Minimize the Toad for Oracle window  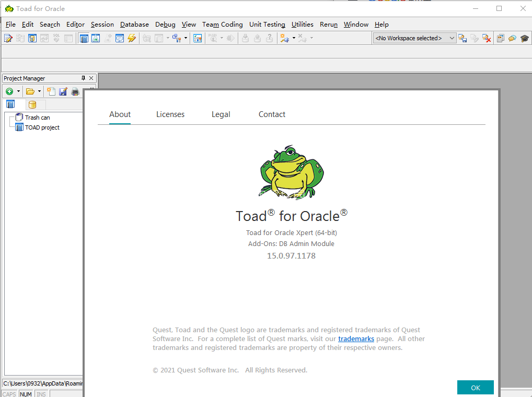(476, 8)
